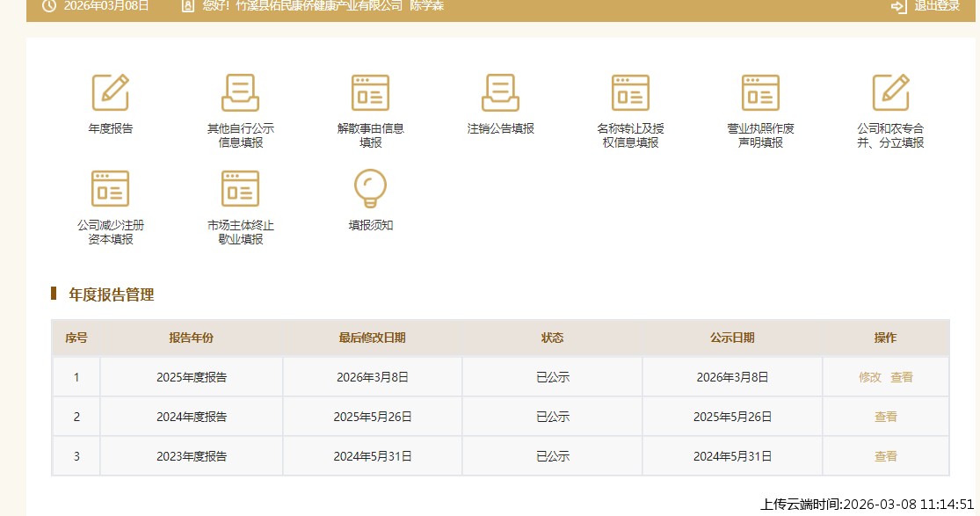Open 公司和农专合并、分立填报 icon

[890, 93]
